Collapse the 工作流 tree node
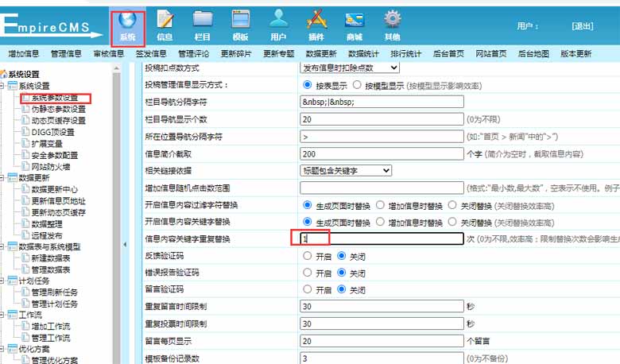Viewport: 620px width, 364px height. tap(2, 315)
